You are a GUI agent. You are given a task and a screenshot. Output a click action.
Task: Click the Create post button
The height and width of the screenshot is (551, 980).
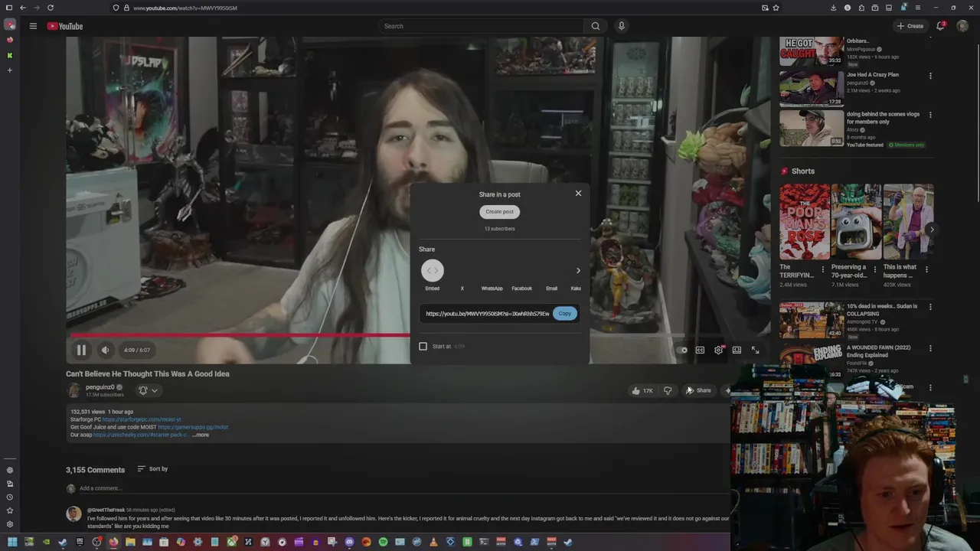click(x=499, y=212)
